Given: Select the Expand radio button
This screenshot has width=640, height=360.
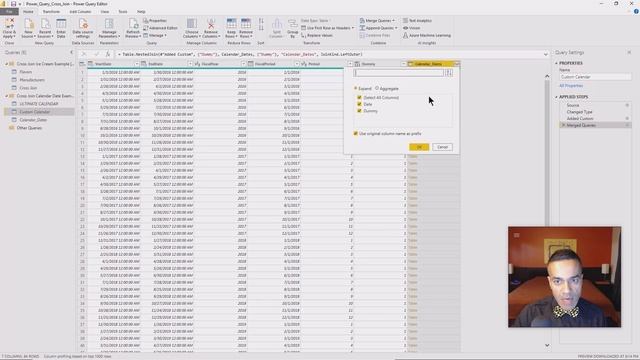Looking at the screenshot, I should pos(356,88).
